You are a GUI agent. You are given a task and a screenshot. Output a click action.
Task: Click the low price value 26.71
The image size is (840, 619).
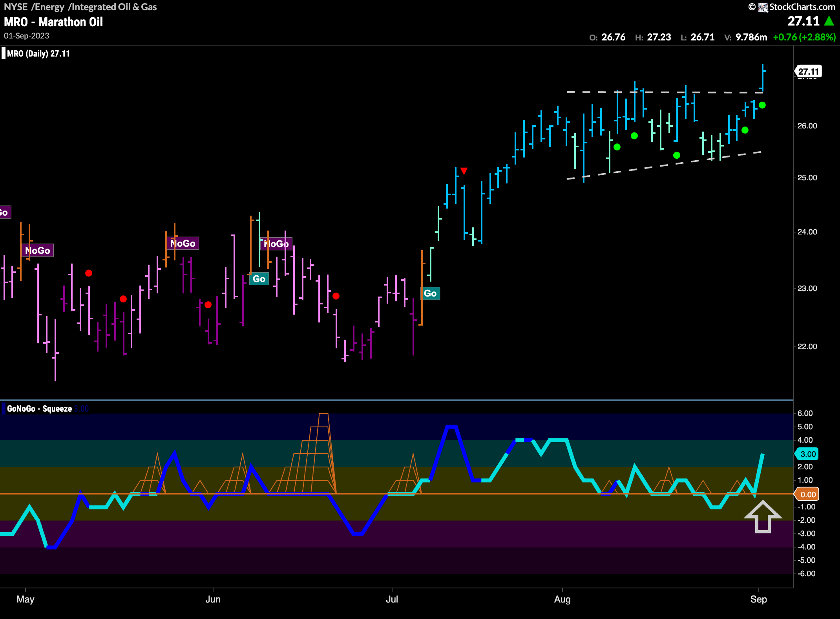click(703, 37)
